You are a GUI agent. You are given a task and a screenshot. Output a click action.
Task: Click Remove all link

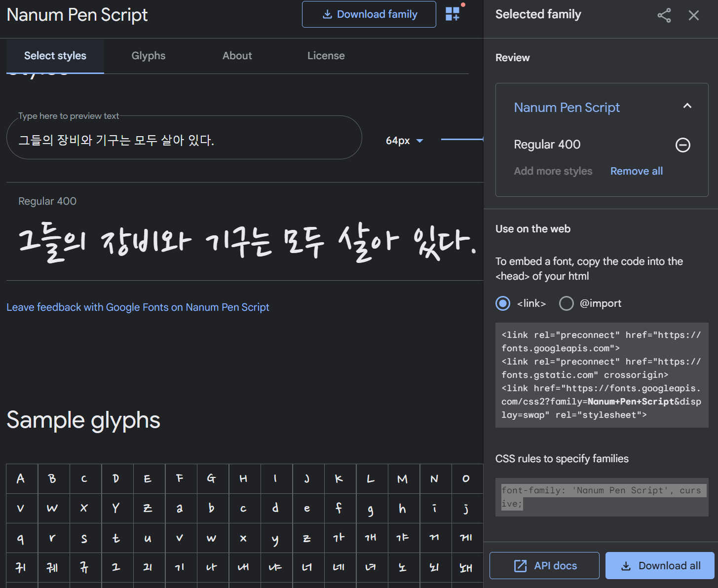click(636, 171)
